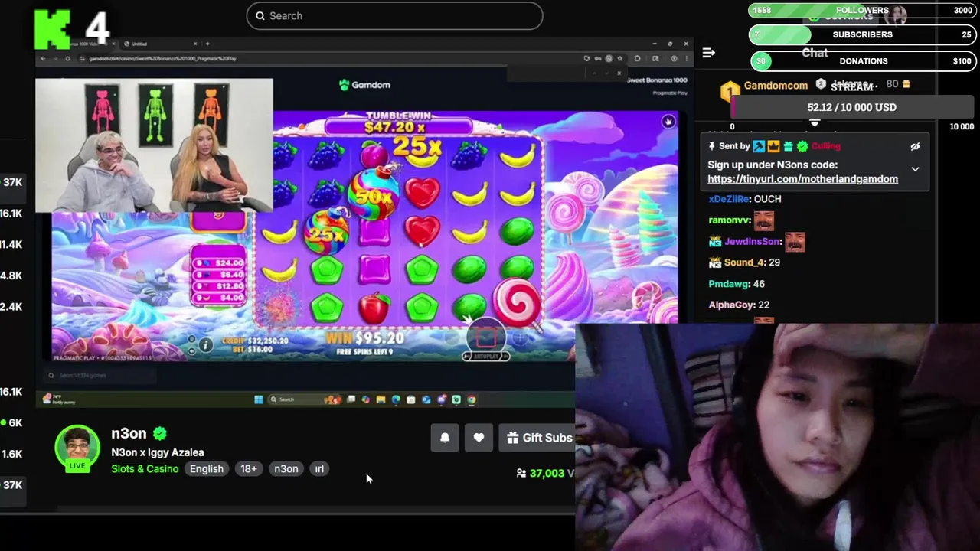Open the Slots & Casino category link

pyautogui.click(x=145, y=469)
